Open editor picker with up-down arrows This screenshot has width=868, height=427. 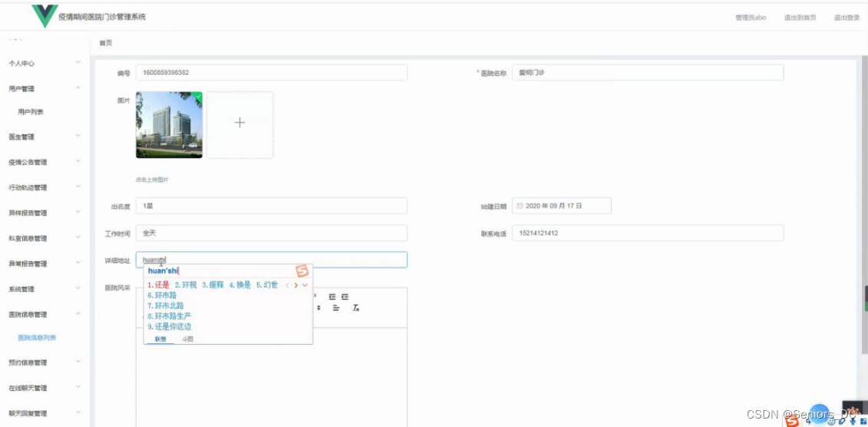coord(318,307)
